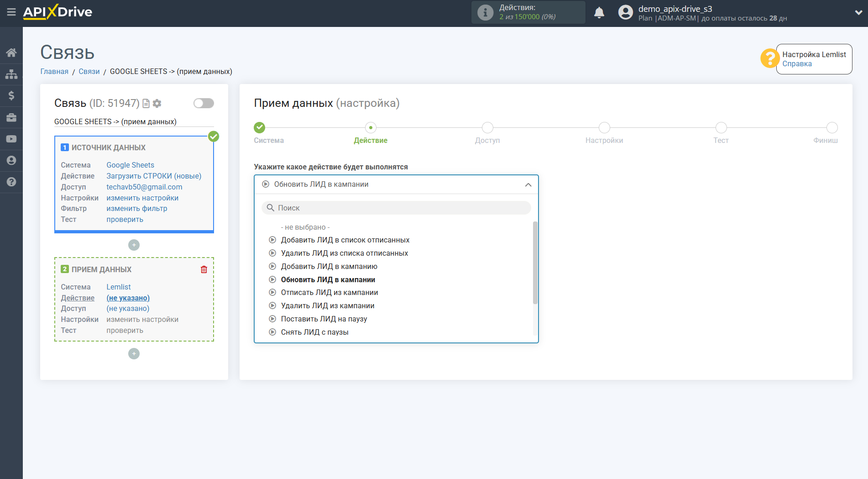868x479 pixels.
Task: Select 'Добавить ЛИД в кампанию'
Action: pyautogui.click(x=329, y=267)
